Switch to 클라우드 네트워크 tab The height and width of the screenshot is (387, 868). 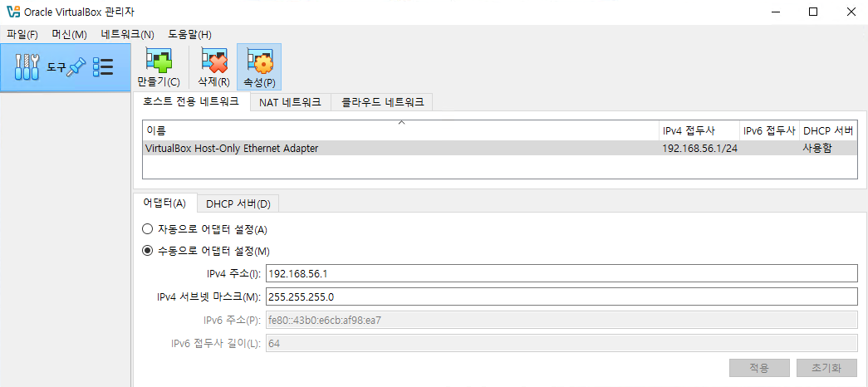pos(383,102)
